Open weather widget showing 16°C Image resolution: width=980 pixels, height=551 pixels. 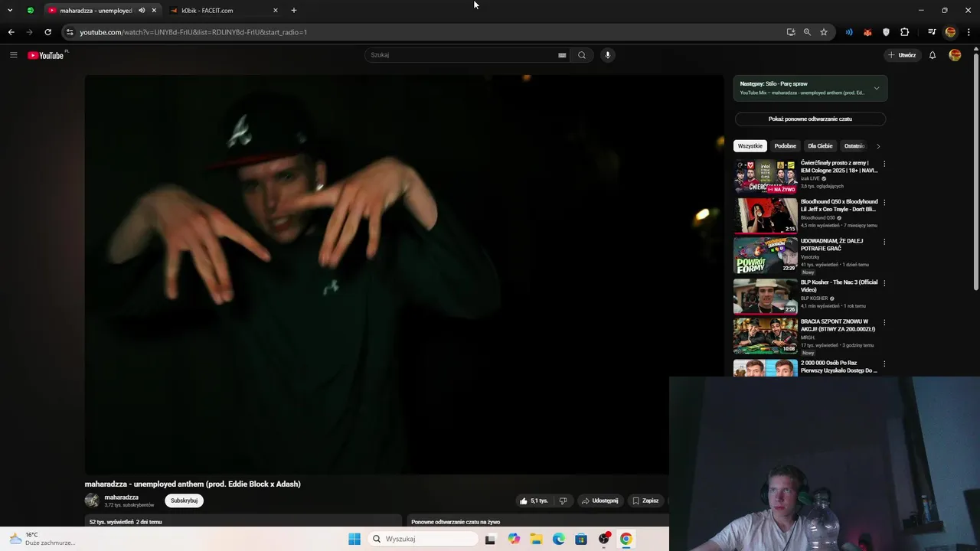pos(42,539)
